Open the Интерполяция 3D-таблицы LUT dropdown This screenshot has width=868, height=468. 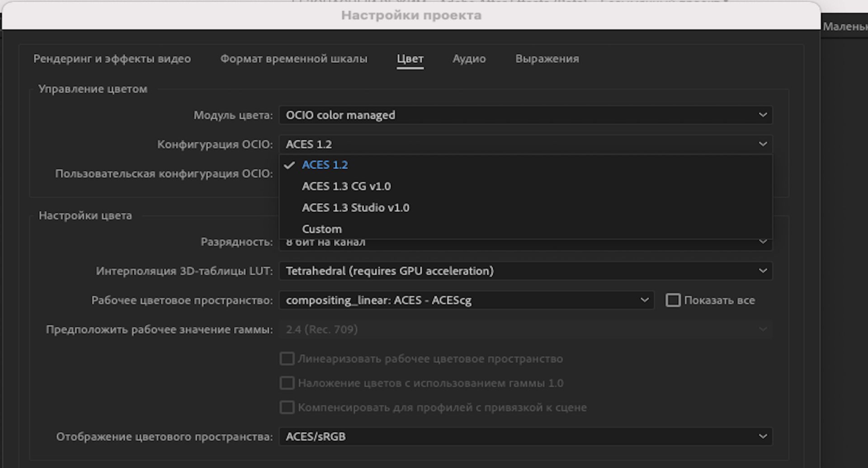click(524, 271)
